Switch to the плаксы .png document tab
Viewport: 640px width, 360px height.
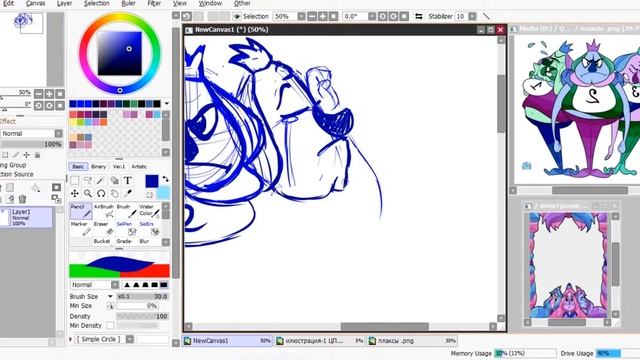click(412, 341)
